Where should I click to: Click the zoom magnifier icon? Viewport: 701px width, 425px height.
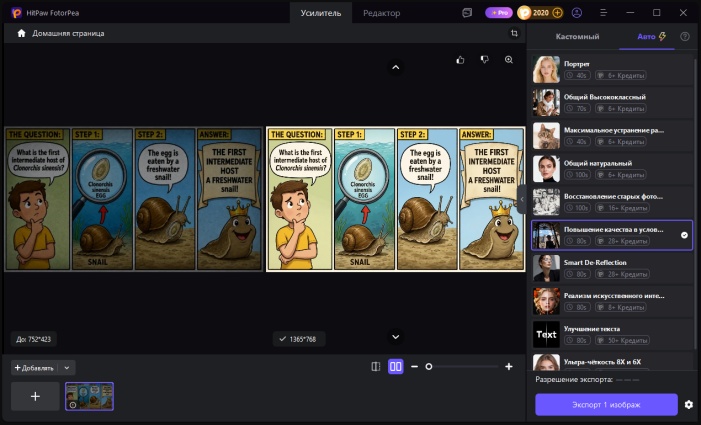[509, 60]
